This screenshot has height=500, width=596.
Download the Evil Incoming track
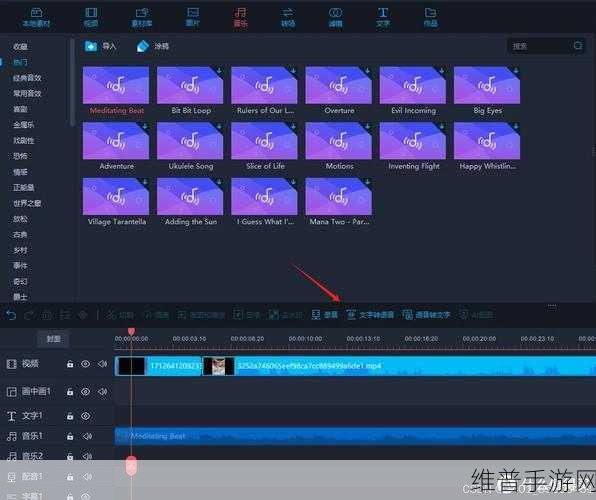442,71
